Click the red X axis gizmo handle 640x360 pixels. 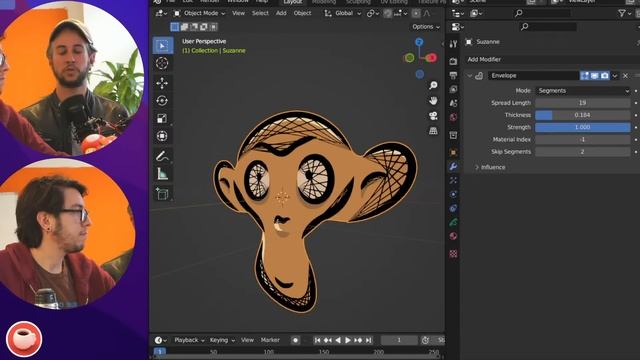point(431,58)
